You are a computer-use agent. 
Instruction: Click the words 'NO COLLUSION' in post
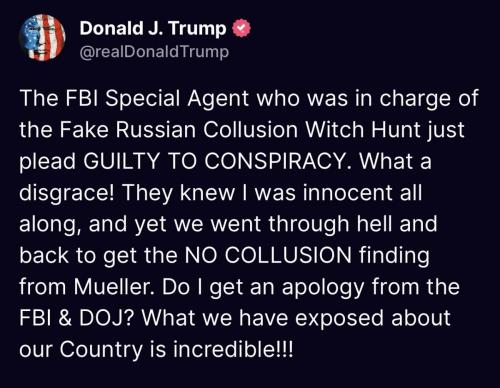(x=268, y=255)
